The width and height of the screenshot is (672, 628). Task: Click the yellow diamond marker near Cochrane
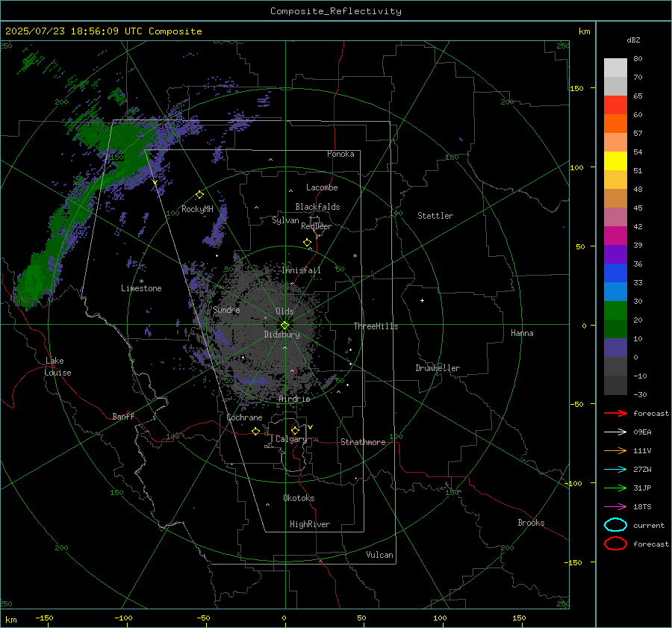click(x=255, y=431)
